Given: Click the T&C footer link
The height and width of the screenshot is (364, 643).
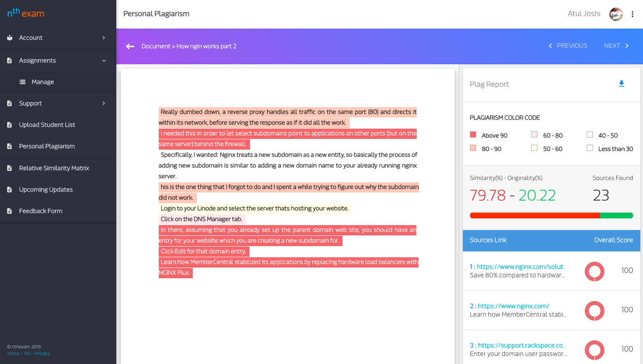Looking at the screenshot, I should (27, 354).
